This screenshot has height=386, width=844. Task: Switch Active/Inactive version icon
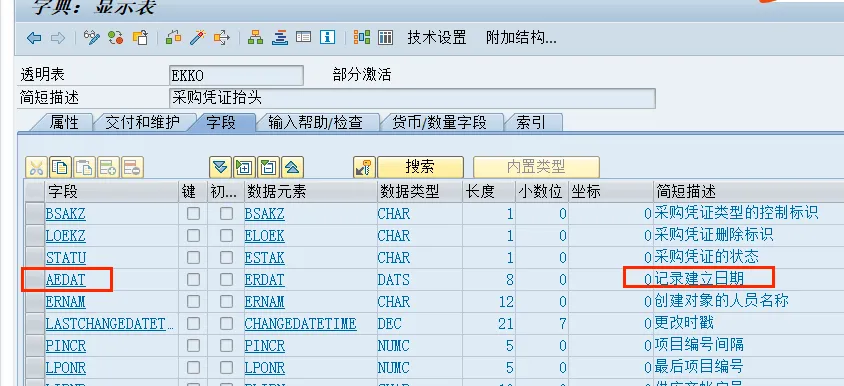(x=115, y=38)
